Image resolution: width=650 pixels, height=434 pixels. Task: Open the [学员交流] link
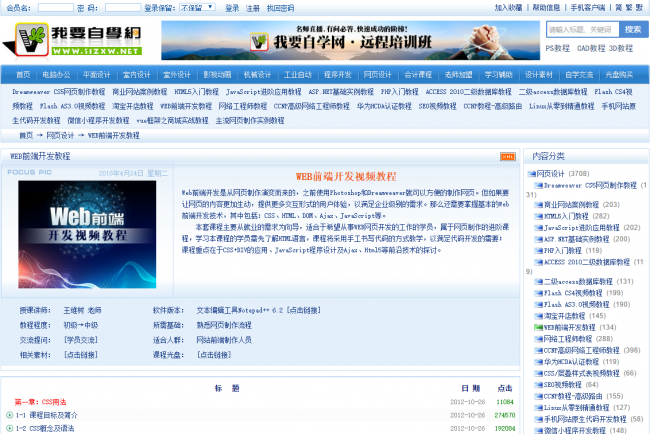[x=80, y=340]
